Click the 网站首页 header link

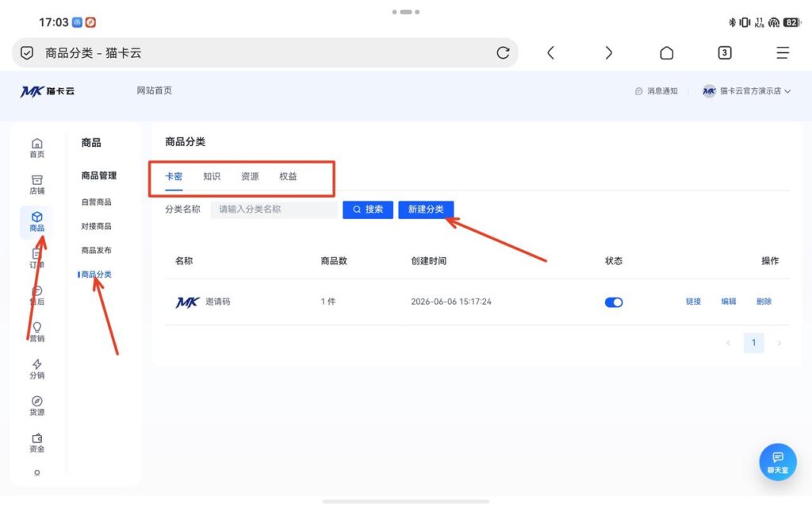tap(155, 90)
